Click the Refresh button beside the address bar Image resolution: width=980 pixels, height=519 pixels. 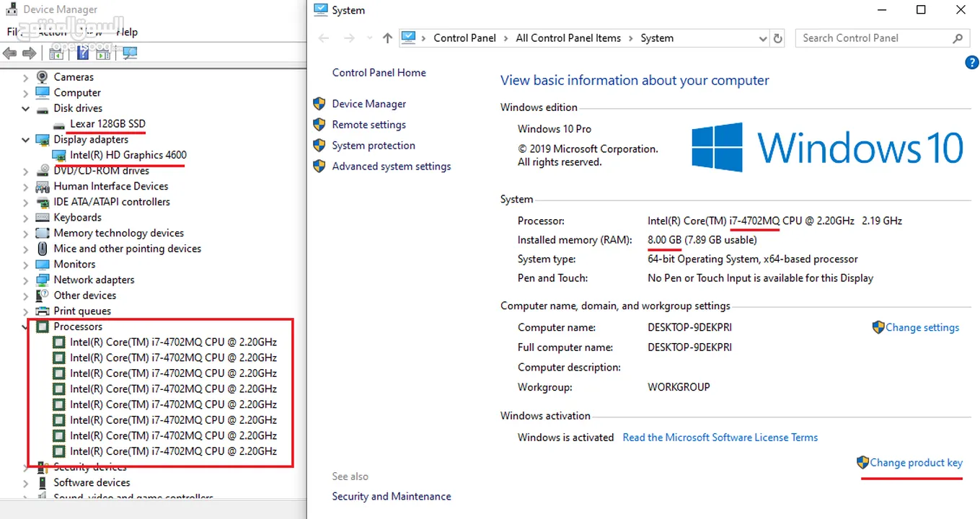[x=777, y=38]
